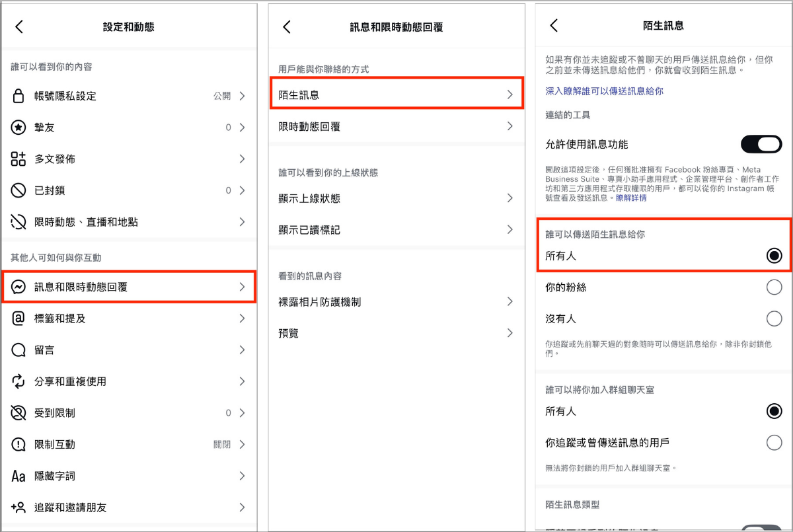Select 沒有人 radio option

click(774, 319)
